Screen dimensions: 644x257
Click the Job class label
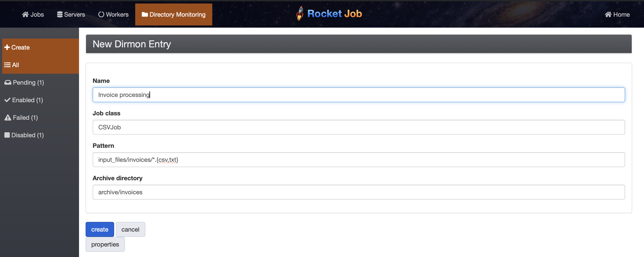(106, 113)
